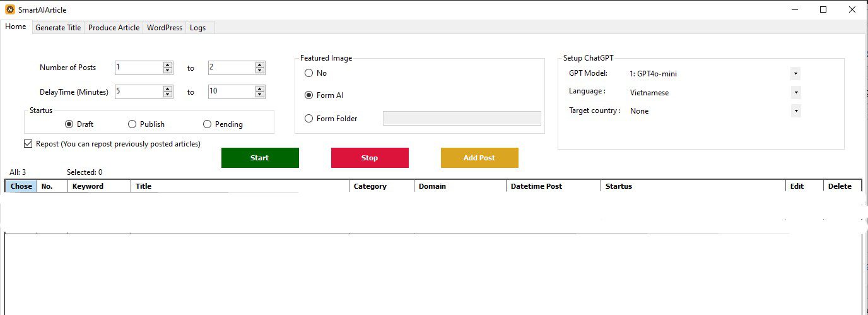Click the Domain column header

pyautogui.click(x=460, y=186)
